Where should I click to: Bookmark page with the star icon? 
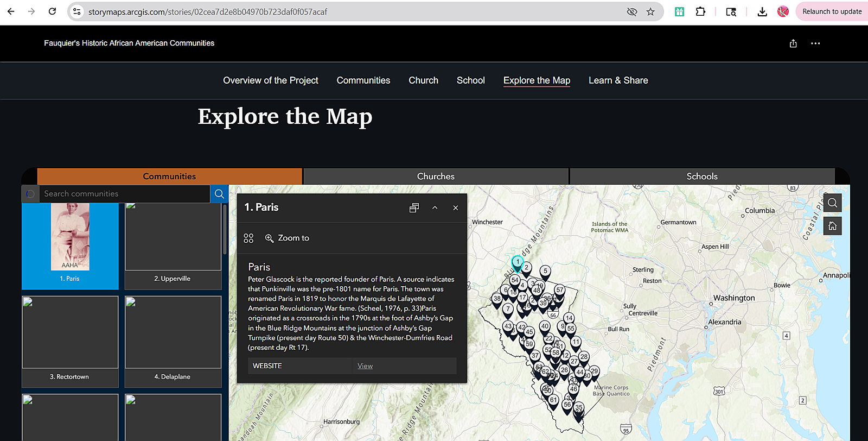(x=650, y=11)
